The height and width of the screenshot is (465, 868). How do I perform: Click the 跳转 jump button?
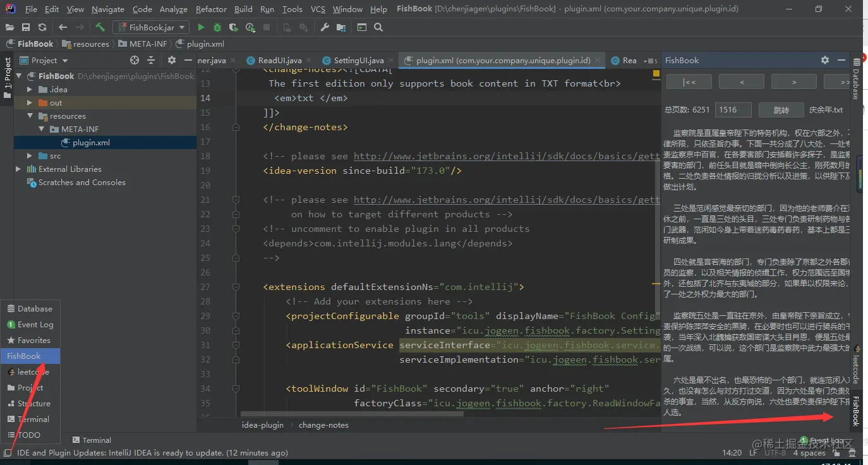click(781, 110)
